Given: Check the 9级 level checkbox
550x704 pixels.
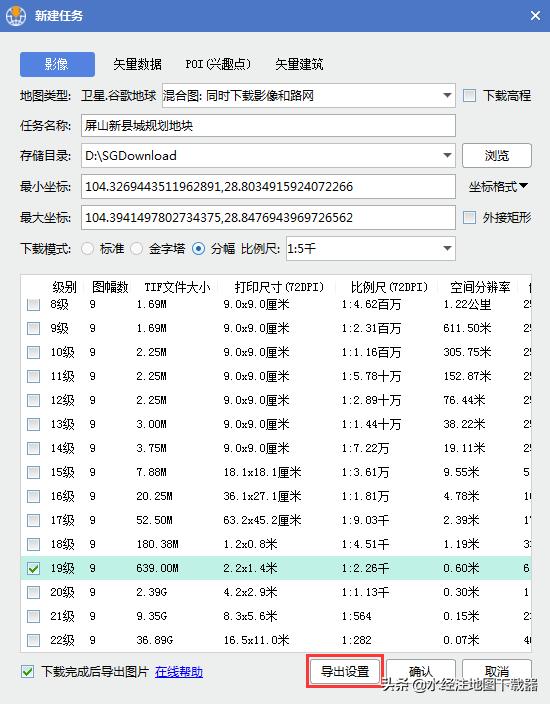Looking at the screenshot, I should pos(33,329).
